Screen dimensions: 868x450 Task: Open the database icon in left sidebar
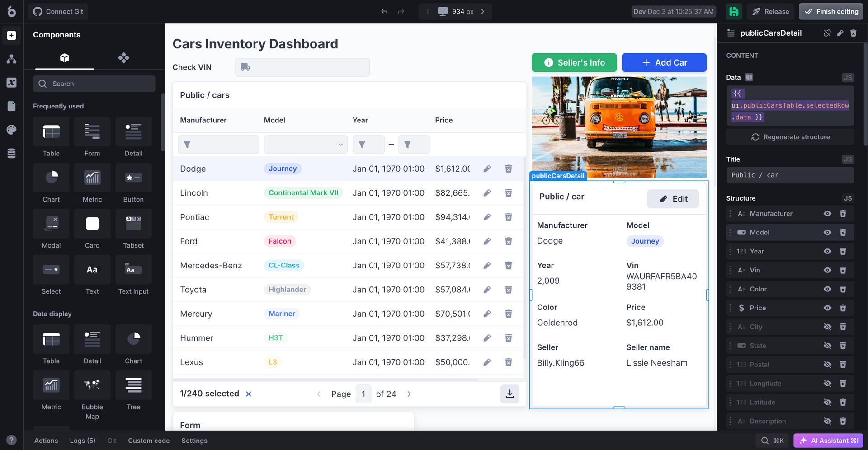[x=12, y=154]
